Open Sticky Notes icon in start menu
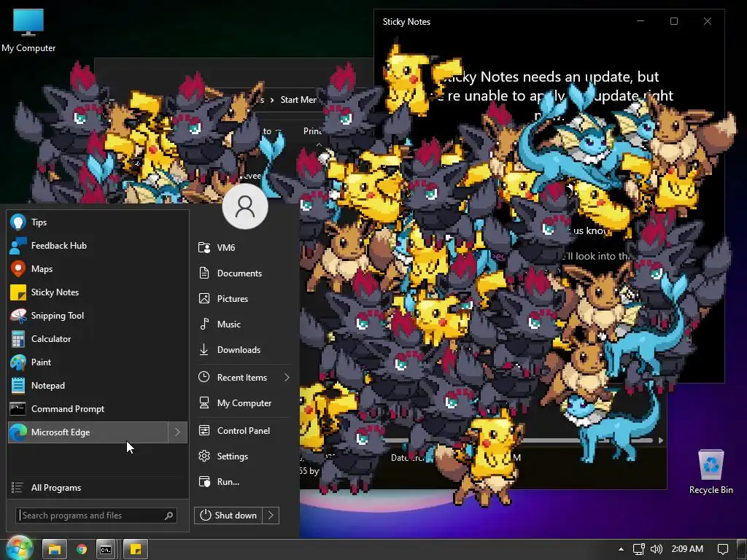Viewport: 747px width, 560px height. pos(18,292)
